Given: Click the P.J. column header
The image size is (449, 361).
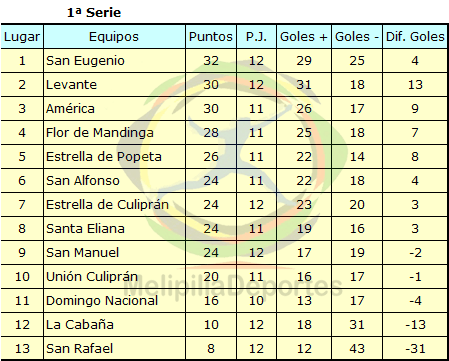Looking at the screenshot, I should click(x=256, y=37).
